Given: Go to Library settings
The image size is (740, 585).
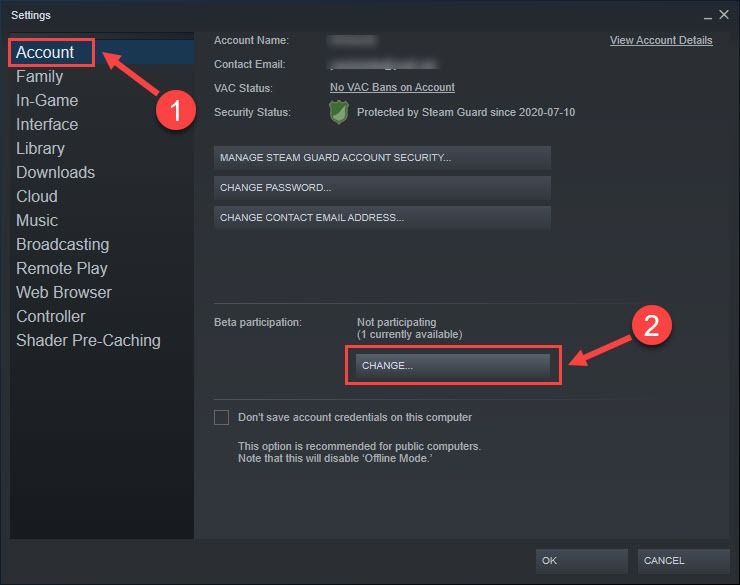Looking at the screenshot, I should [40, 149].
